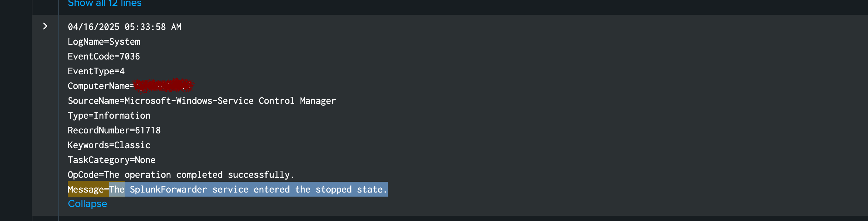Image resolution: width=868 pixels, height=221 pixels.
Task: Click the event timestamp 04/16/2025 05:33:58 AM
Action: pos(124,27)
